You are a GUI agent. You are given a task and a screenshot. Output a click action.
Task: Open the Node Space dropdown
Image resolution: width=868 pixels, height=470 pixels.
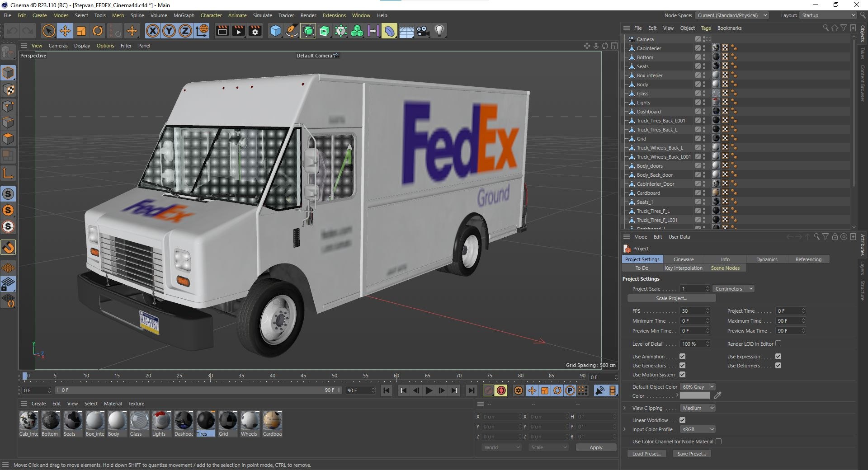pos(732,15)
